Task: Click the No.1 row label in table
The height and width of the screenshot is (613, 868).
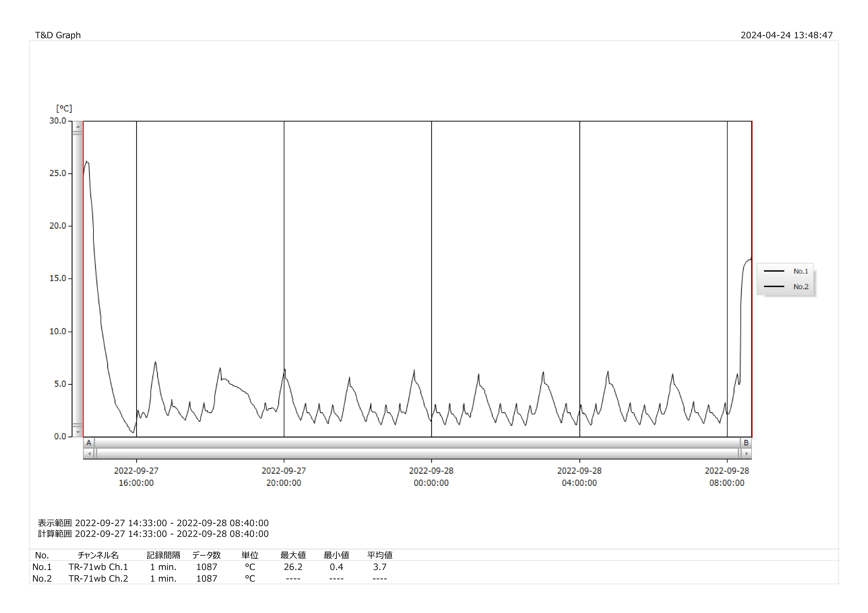Action: 42,567
